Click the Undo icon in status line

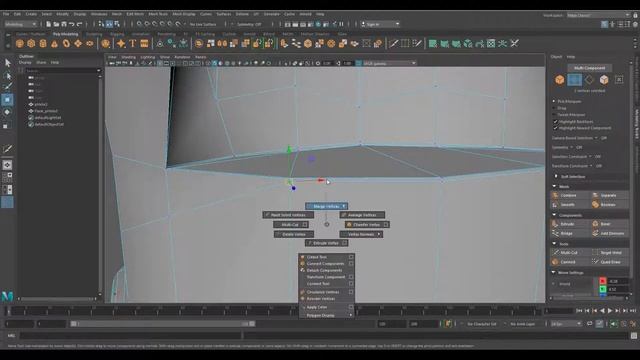72,24
